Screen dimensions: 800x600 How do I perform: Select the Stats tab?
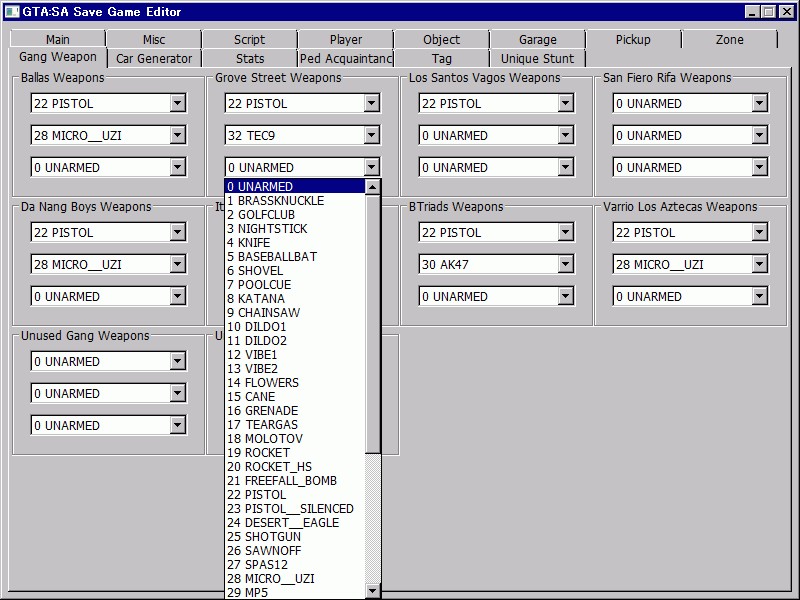pos(249,58)
